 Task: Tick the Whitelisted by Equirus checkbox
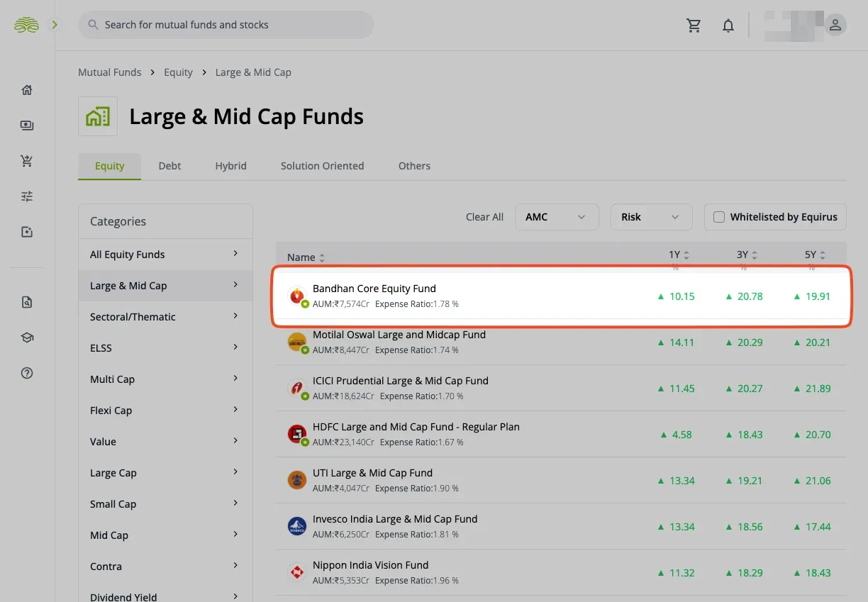pos(719,217)
